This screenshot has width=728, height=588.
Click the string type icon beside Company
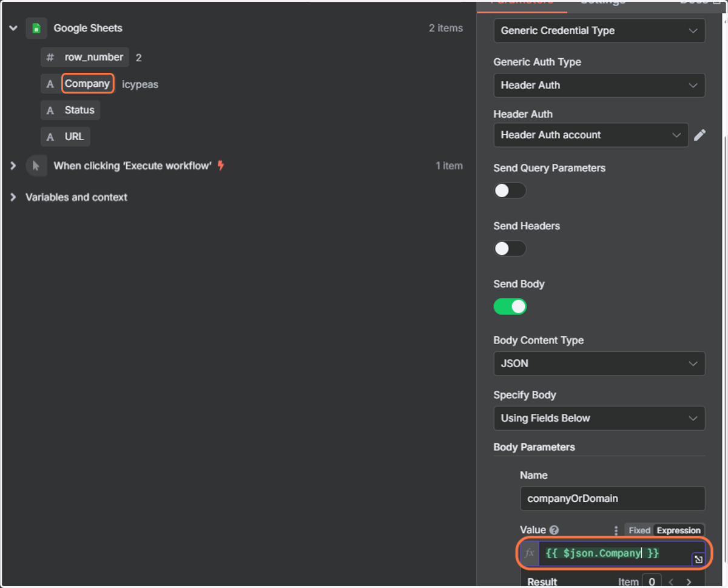(x=50, y=84)
